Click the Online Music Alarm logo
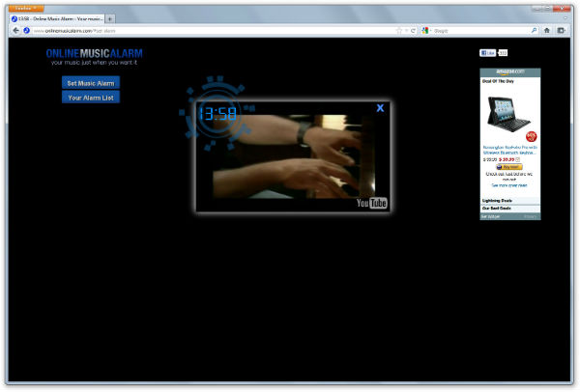Image resolution: width=580 pixels, height=392 pixels. (95, 57)
